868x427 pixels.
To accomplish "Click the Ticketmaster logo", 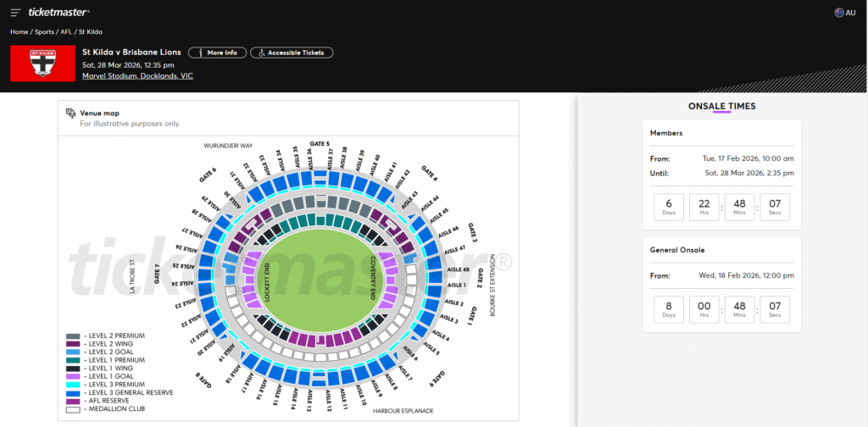I will [x=58, y=12].
